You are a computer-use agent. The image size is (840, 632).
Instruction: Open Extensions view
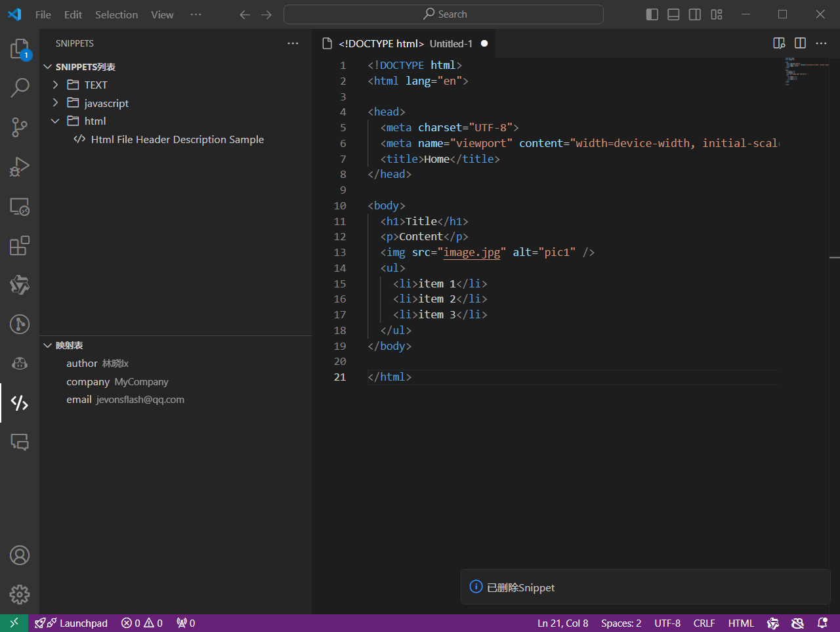(x=20, y=245)
